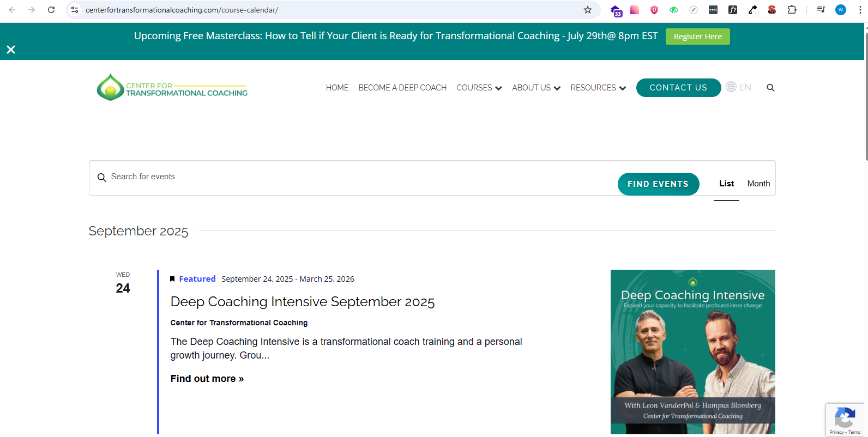Click the Register Here button
This screenshot has height=437, width=868.
point(698,37)
